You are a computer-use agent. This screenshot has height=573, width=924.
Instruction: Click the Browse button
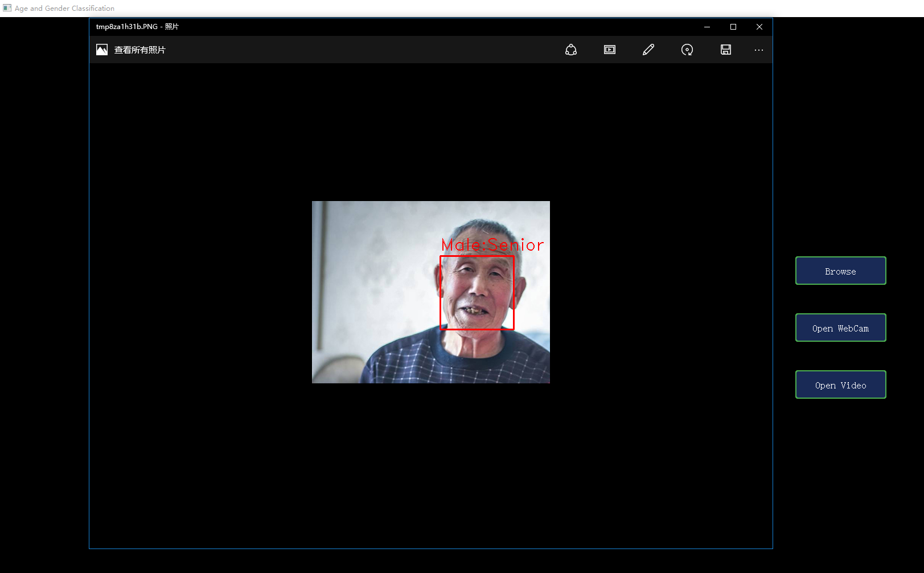point(841,271)
